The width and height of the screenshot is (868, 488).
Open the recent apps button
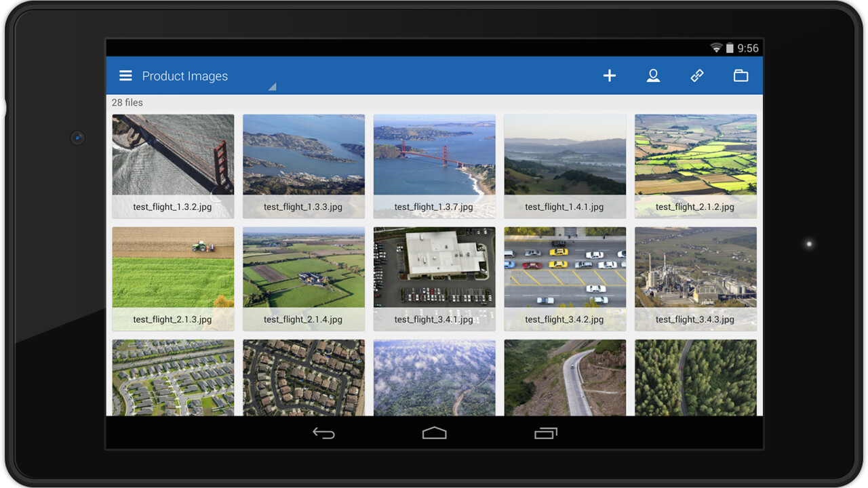(x=545, y=433)
